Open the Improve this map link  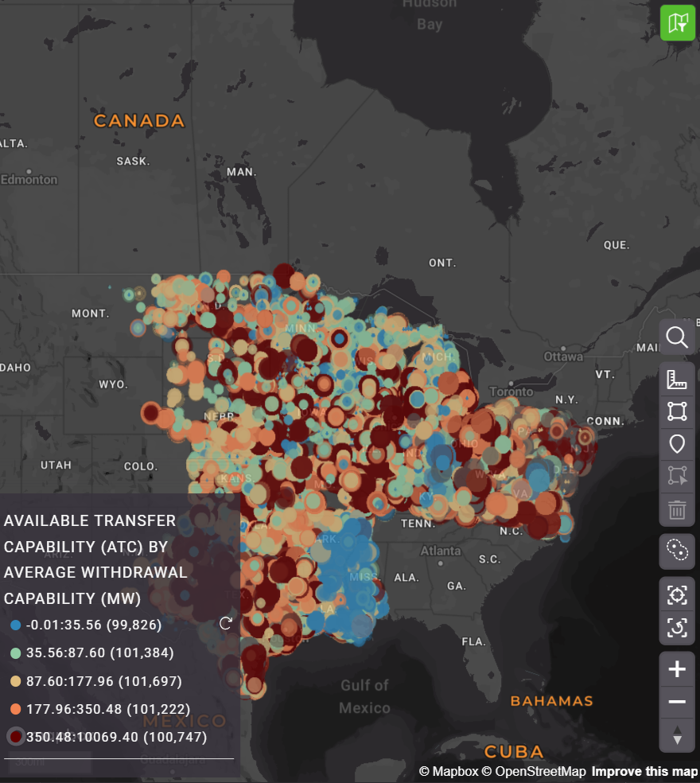click(644, 771)
